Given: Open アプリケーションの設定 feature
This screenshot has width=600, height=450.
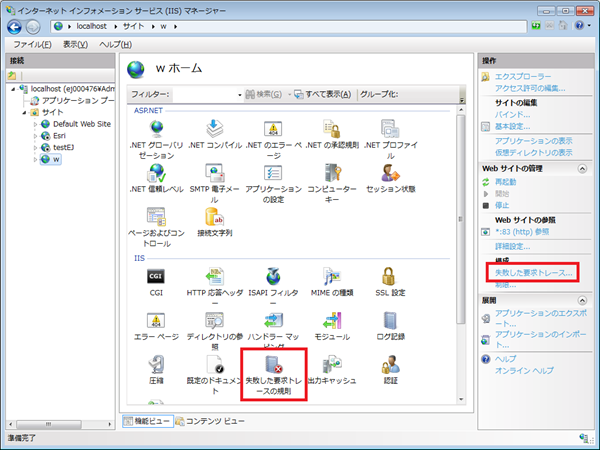Looking at the screenshot, I should click(273, 183).
